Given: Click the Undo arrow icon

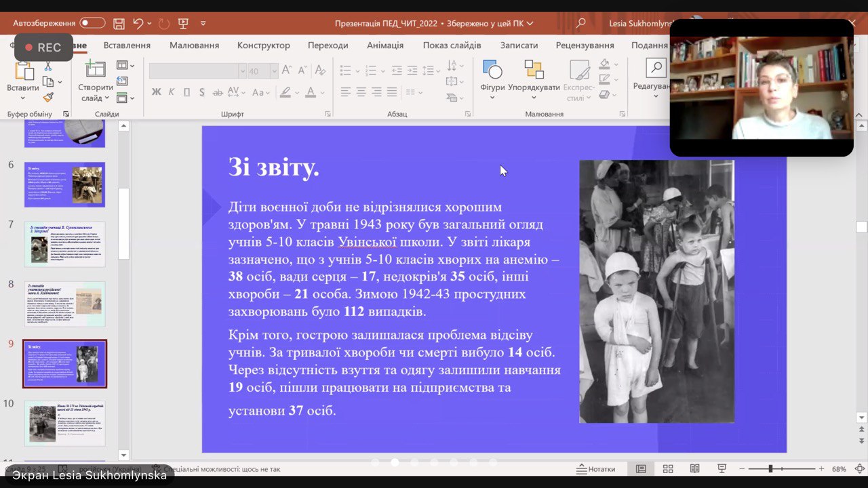Looking at the screenshot, I should [x=138, y=23].
